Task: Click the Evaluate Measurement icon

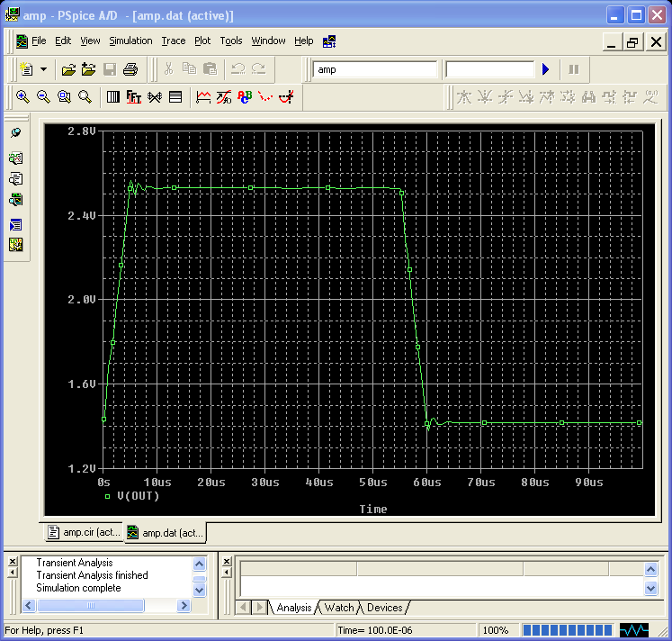Action: [x=224, y=97]
